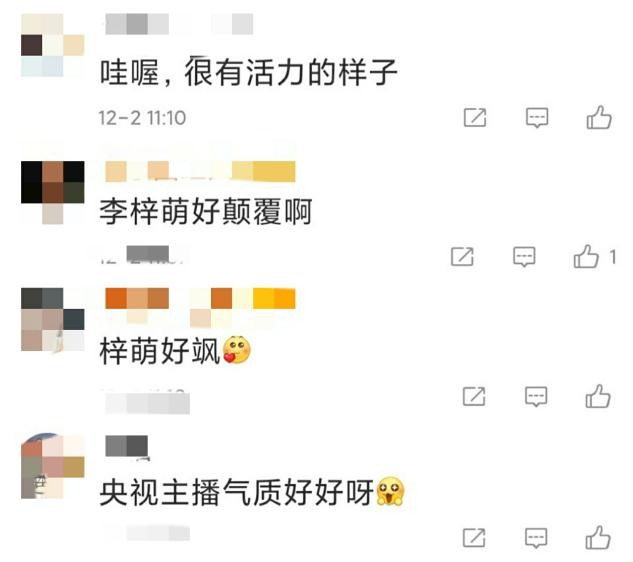Open avatar of 李梓萌好颠覆啊 commenter
This screenshot has width=633, height=562.
pos(52,192)
